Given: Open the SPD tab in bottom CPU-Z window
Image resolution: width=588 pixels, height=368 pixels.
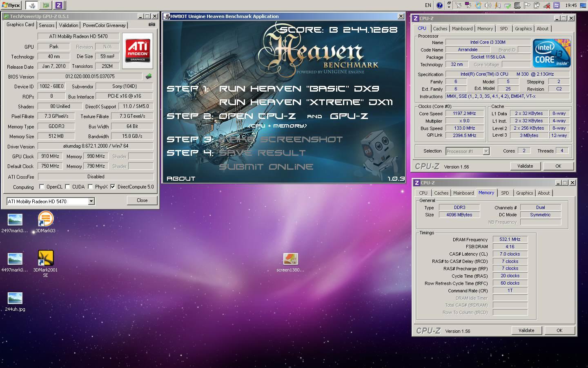Looking at the screenshot, I should tap(505, 193).
